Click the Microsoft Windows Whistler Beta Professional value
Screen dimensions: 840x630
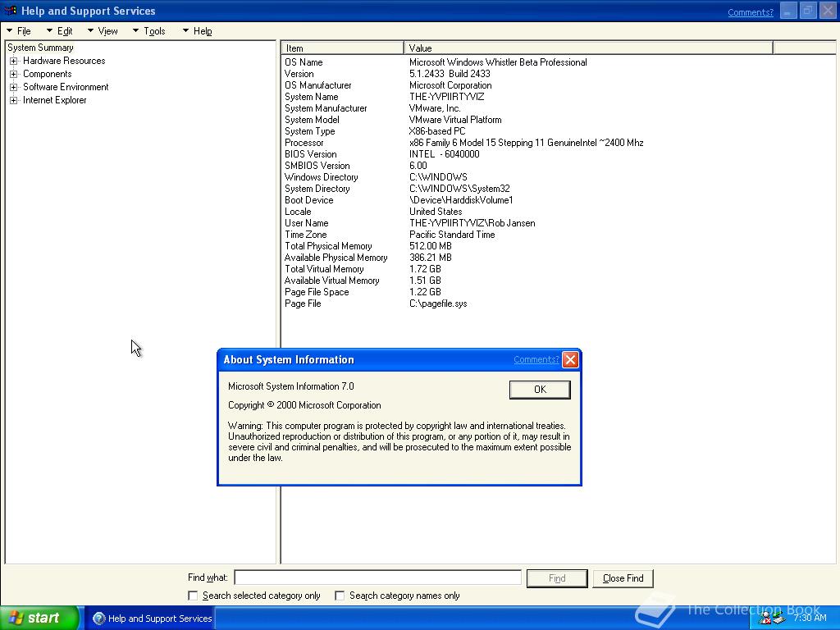coord(498,62)
